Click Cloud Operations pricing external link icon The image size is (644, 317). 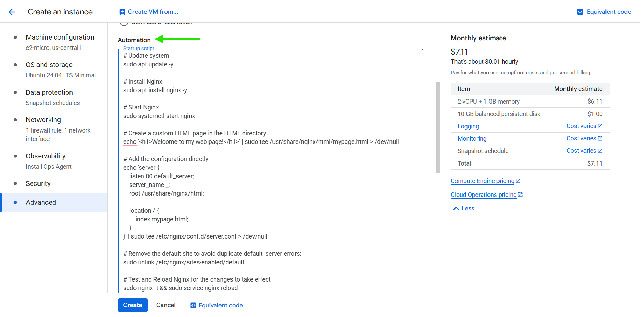point(520,194)
